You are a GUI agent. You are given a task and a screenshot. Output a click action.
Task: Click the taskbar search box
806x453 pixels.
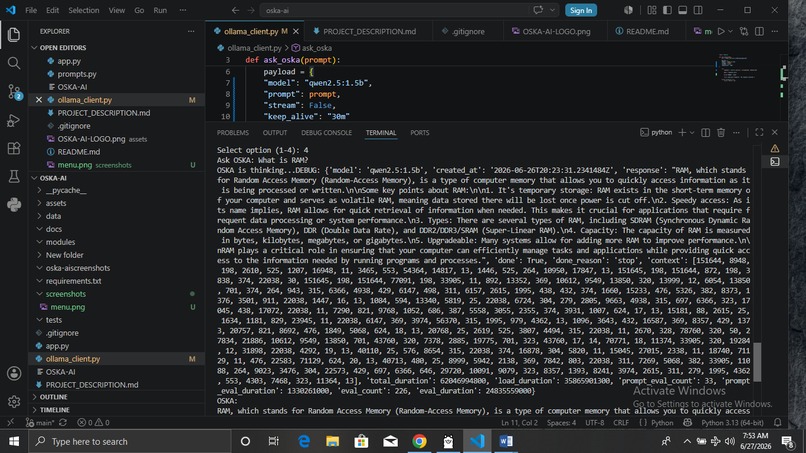click(x=130, y=441)
